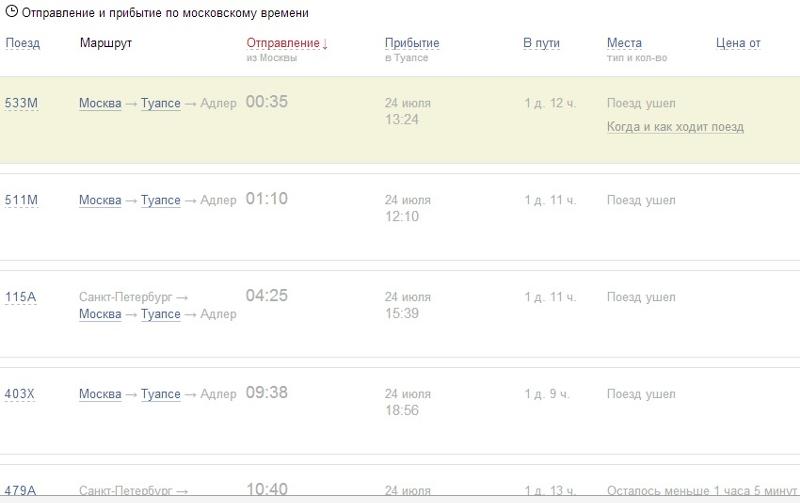Open train 403Х details
Screen dimensions: 800x503
click(x=19, y=394)
